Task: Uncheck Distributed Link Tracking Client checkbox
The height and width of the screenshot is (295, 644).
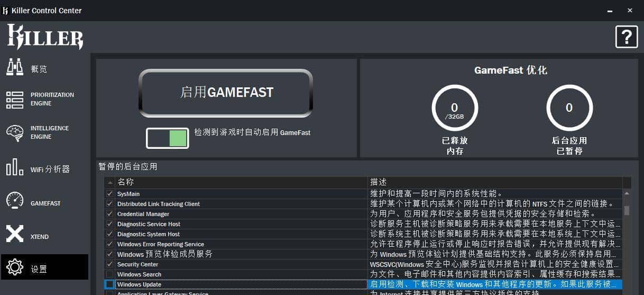Action: 109,204
